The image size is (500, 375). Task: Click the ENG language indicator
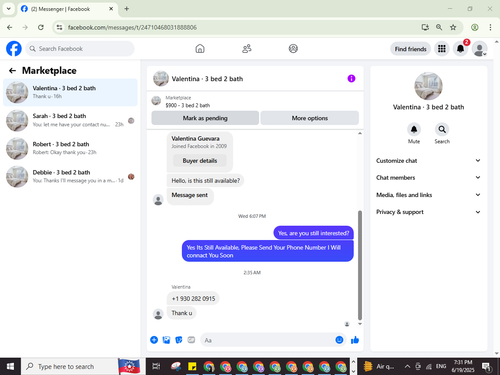441,366
